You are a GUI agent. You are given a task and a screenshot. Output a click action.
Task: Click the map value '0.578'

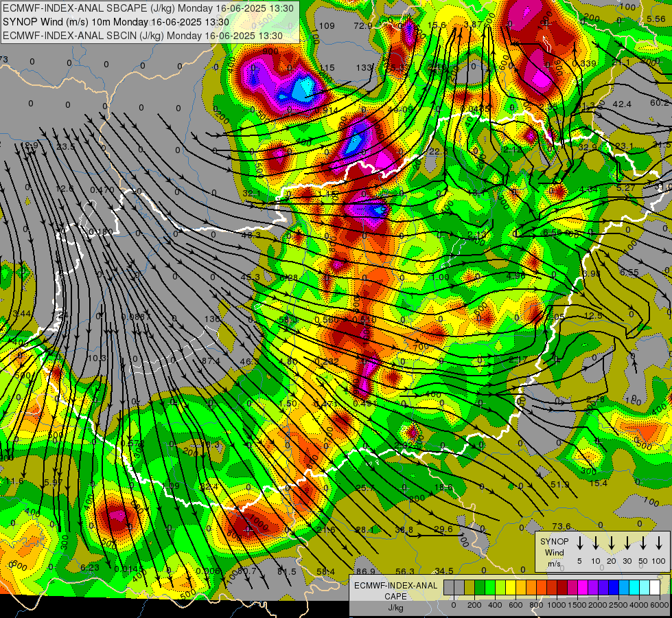point(132,444)
